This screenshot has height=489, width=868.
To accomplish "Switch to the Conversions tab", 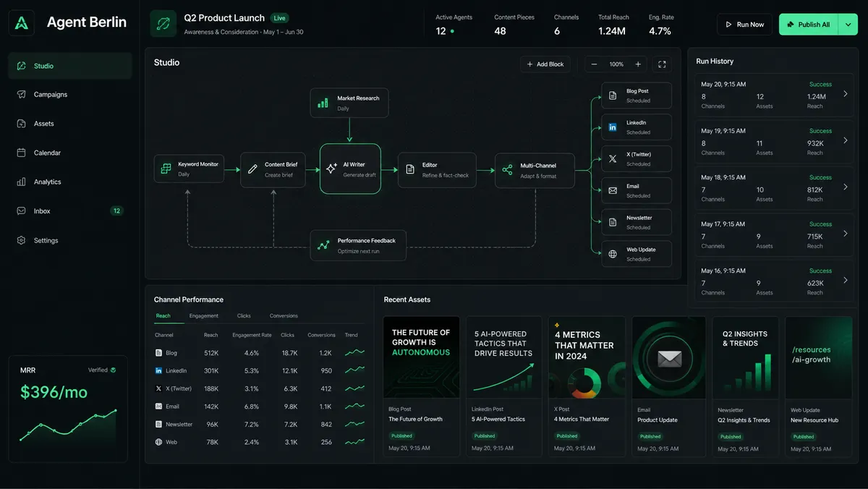I will coord(284,316).
